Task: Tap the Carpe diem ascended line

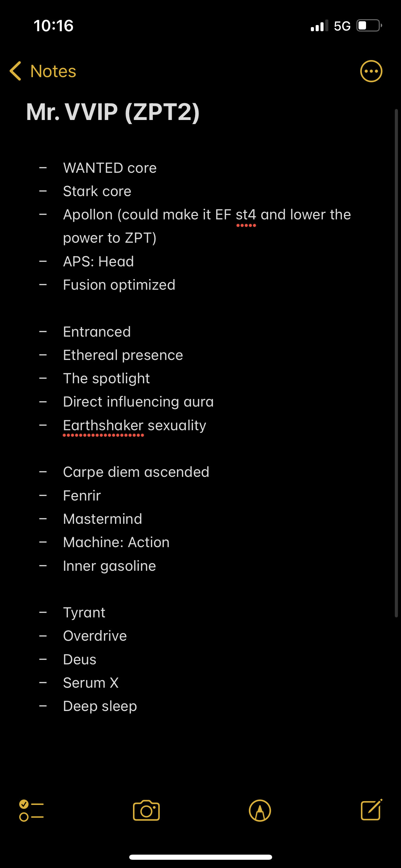Action: point(136,472)
